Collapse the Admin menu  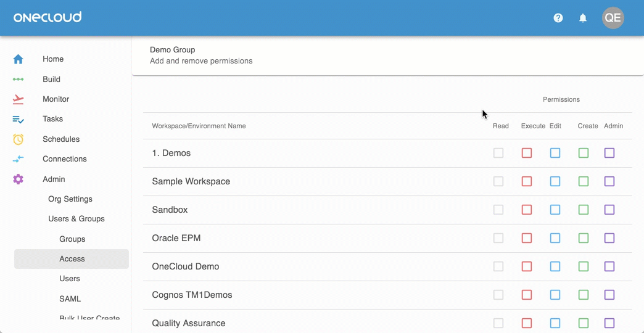(x=54, y=179)
